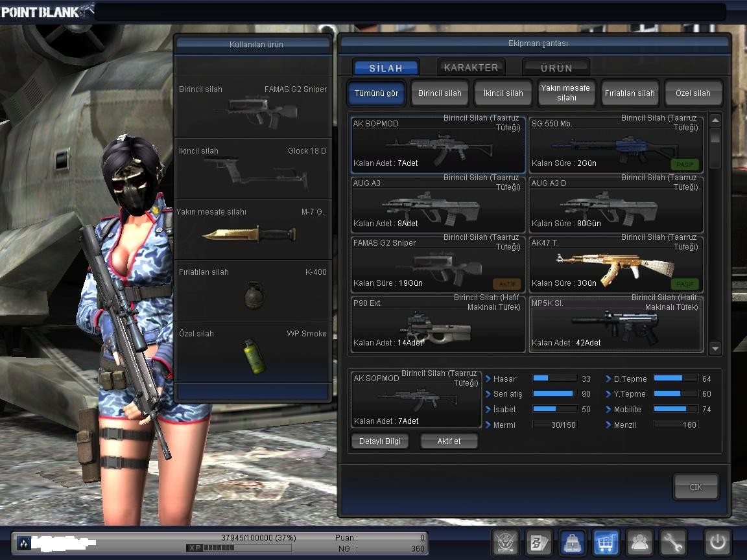Click the XP progress bar
The width and height of the screenshot is (747, 560).
click(x=238, y=548)
